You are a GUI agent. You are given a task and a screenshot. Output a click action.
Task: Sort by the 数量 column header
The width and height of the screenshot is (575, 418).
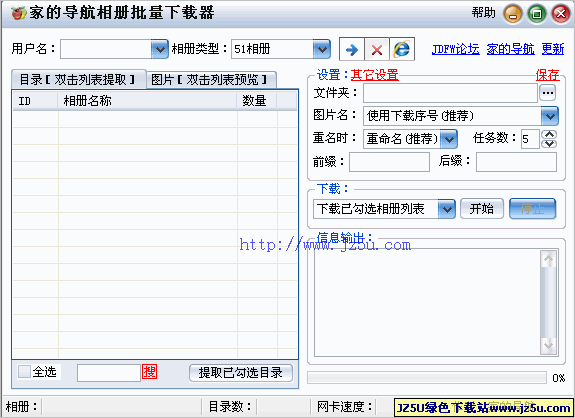click(257, 101)
